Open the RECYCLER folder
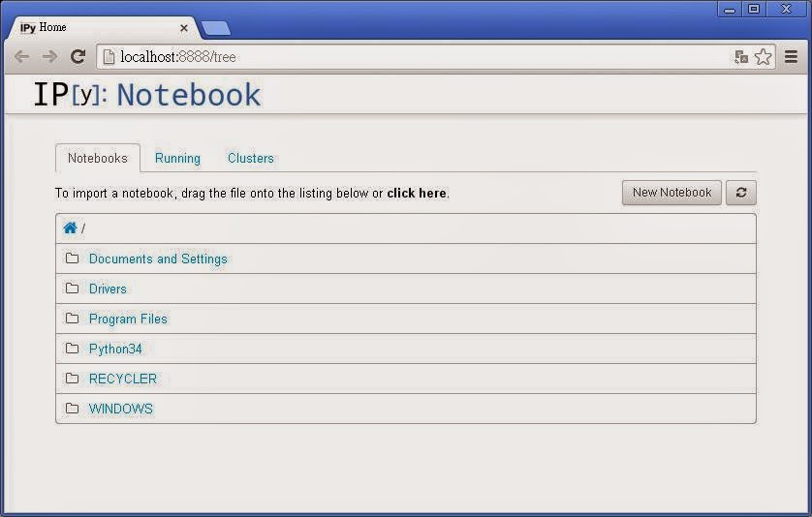This screenshot has width=812, height=517. tap(123, 379)
